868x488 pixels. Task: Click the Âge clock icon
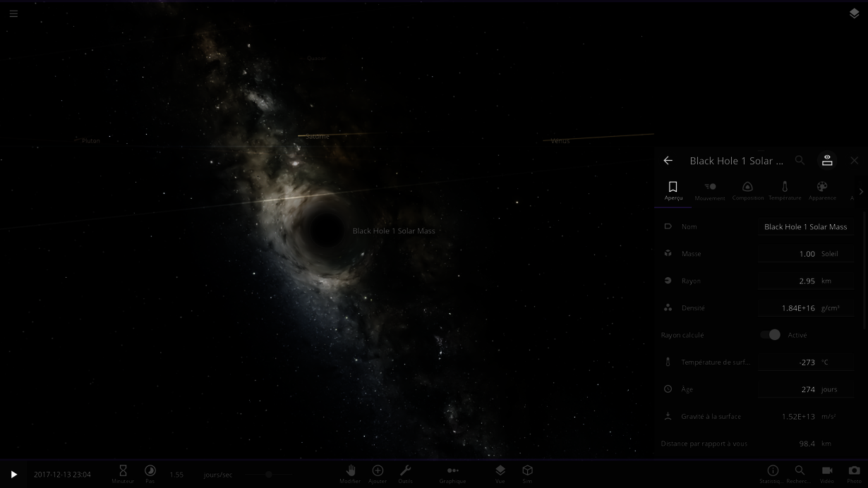click(668, 389)
